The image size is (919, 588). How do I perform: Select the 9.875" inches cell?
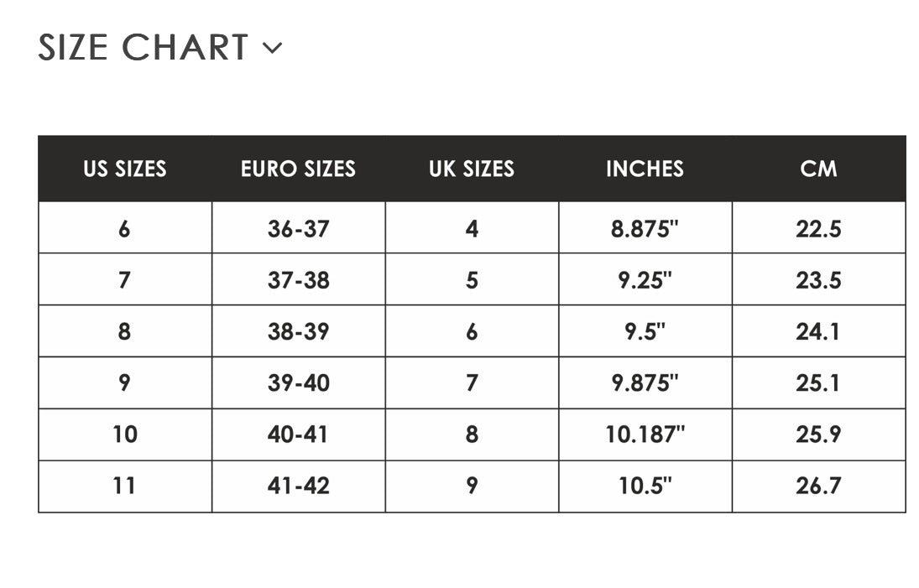pyautogui.click(x=645, y=383)
